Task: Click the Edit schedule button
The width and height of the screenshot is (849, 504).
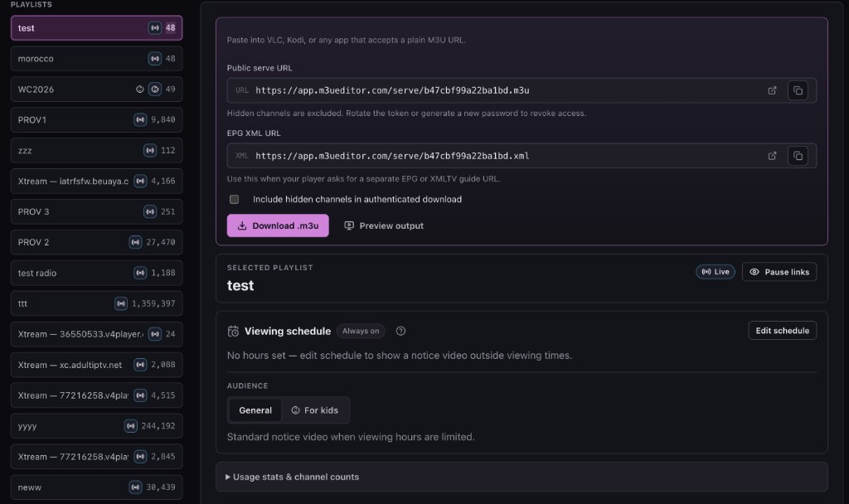Action: [783, 331]
